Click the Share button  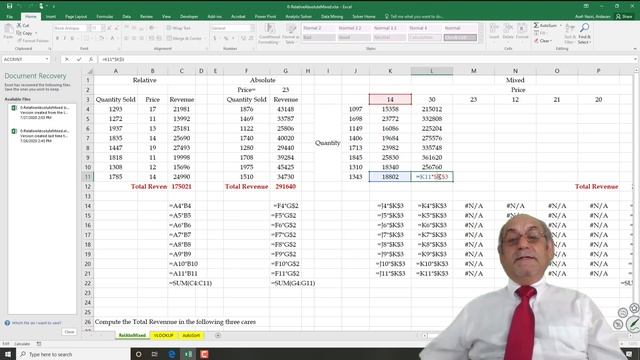pos(624,16)
